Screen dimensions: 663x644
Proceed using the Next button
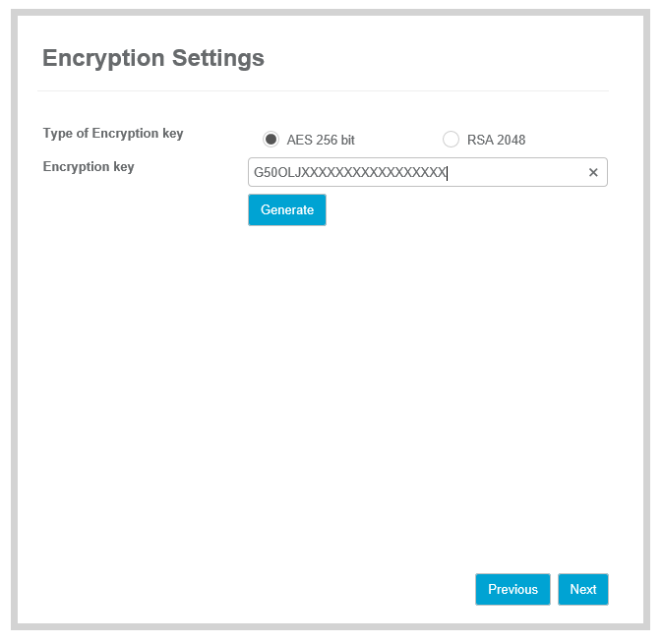coord(583,589)
